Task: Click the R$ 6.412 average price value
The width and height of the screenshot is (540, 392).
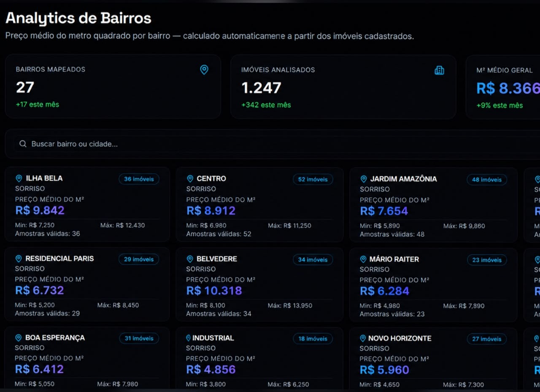Action: click(x=39, y=369)
